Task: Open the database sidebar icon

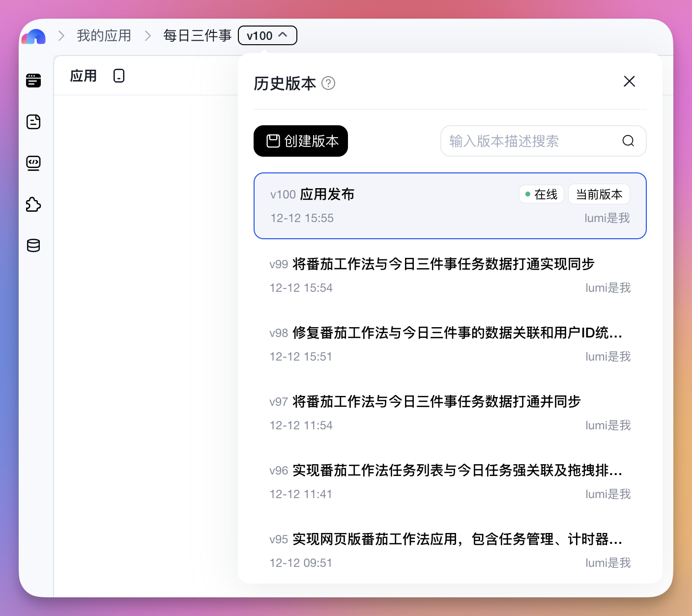Action: (x=33, y=245)
